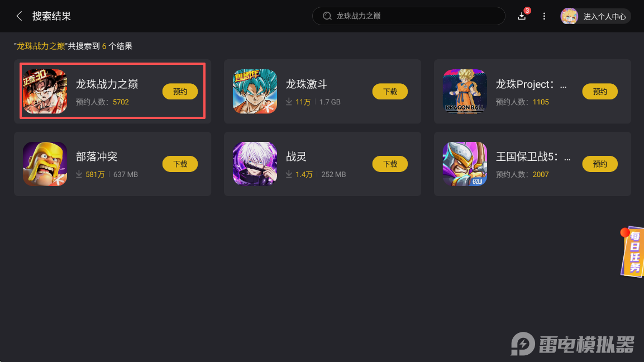Screen dimensions: 644x362
Task: Click the search magnifier icon
Action: coord(327,16)
